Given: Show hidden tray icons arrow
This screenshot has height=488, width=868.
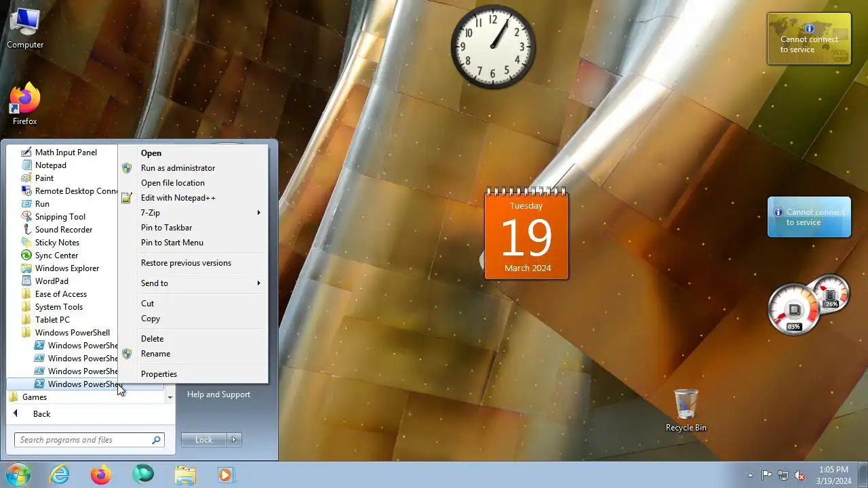Looking at the screenshot, I should (750, 475).
